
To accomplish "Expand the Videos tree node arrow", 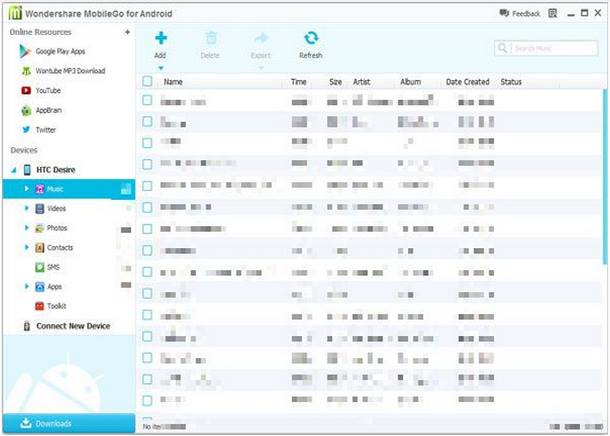I will pos(26,208).
